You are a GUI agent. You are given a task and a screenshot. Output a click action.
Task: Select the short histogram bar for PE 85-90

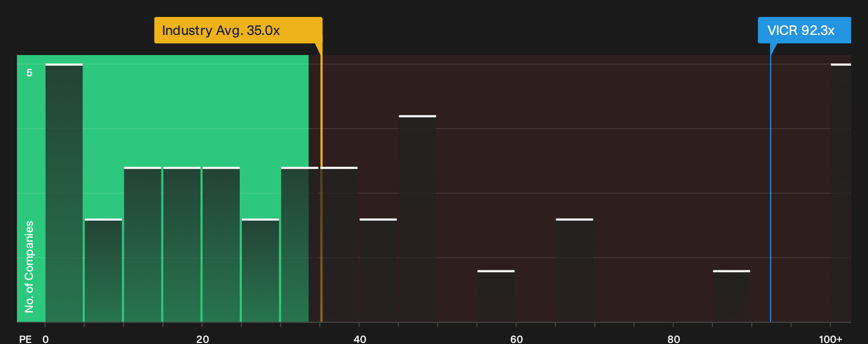pyautogui.click(x=731, y=296)
